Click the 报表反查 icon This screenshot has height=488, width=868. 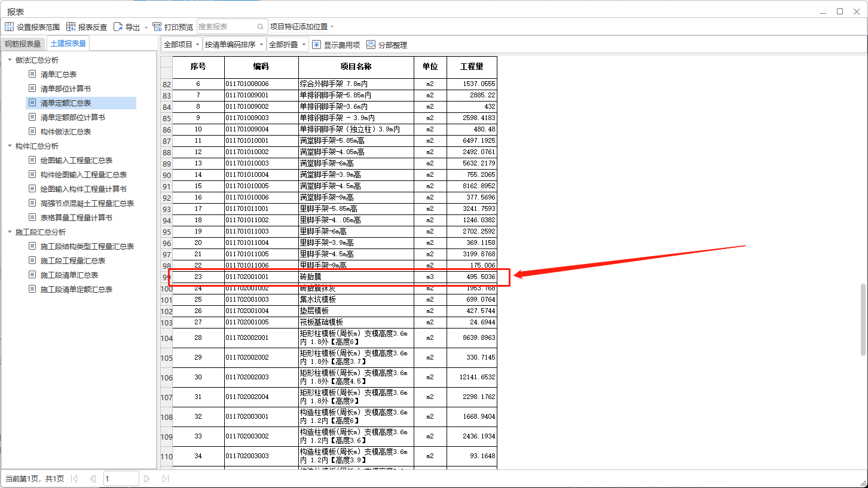[x=71, y=27]
